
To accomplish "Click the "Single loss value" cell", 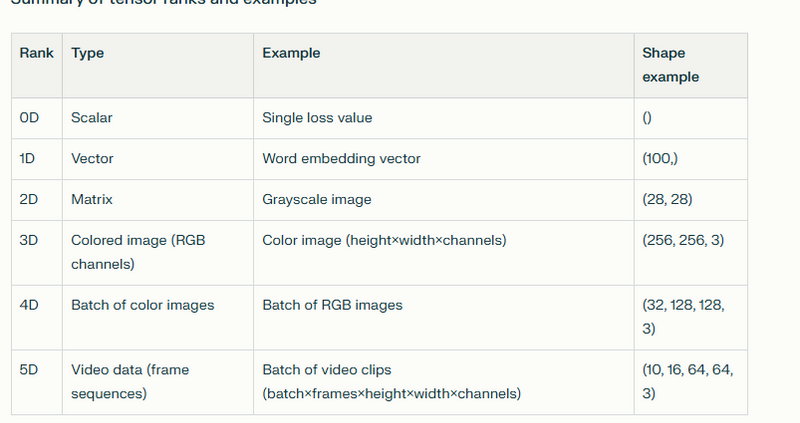I will point(317,118).
